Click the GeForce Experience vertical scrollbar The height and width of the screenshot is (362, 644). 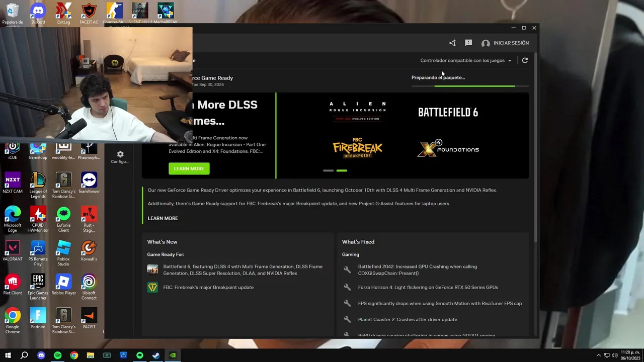(535, 147)
